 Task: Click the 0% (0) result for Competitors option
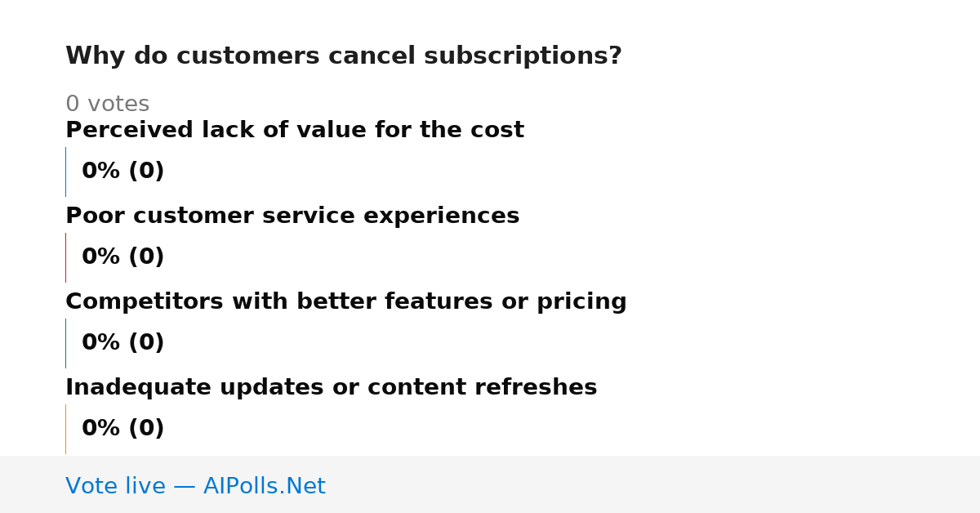coord(122,343)
